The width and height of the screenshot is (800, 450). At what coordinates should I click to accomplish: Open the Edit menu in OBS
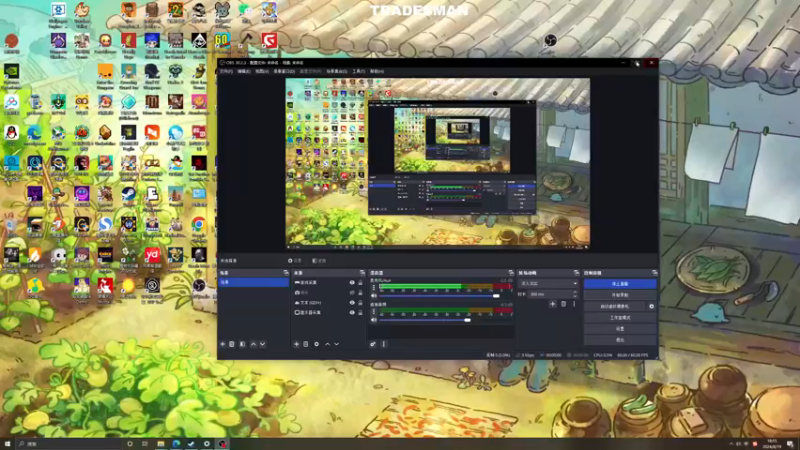[244, 71]
